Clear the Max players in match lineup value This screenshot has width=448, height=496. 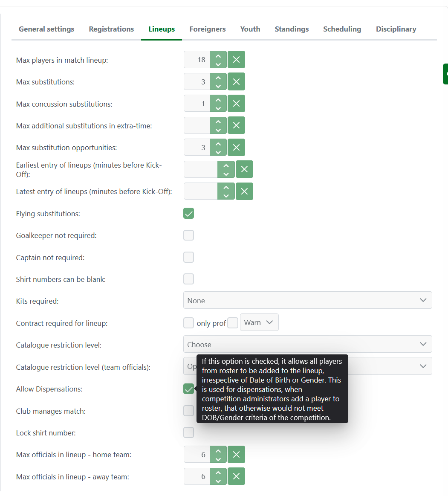coord(236,60)
